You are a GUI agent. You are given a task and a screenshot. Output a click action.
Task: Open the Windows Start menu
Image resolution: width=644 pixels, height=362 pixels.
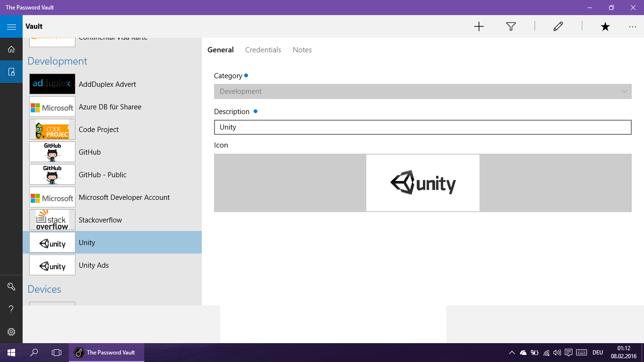[11, 353]
